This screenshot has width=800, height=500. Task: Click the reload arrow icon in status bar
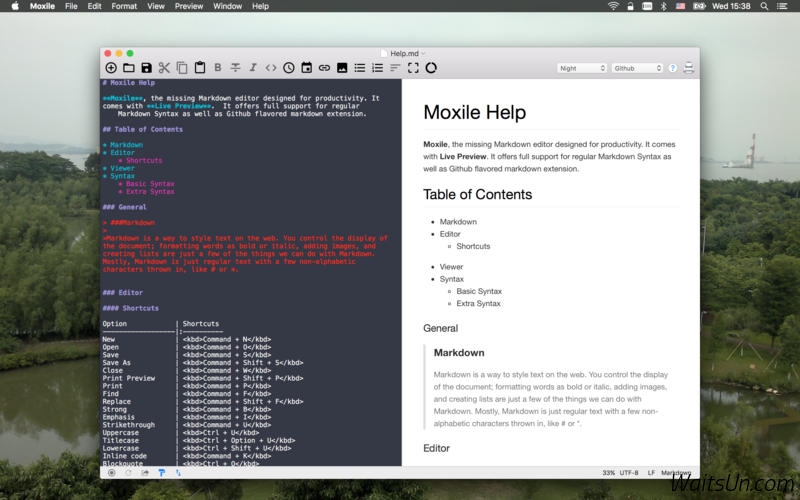pos(128,473)
